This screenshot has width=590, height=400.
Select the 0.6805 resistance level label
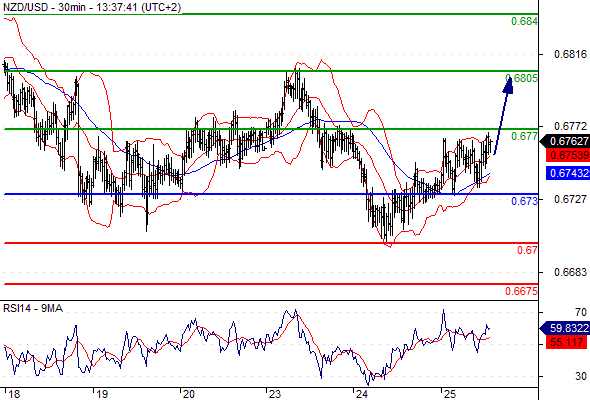[522, 78]
